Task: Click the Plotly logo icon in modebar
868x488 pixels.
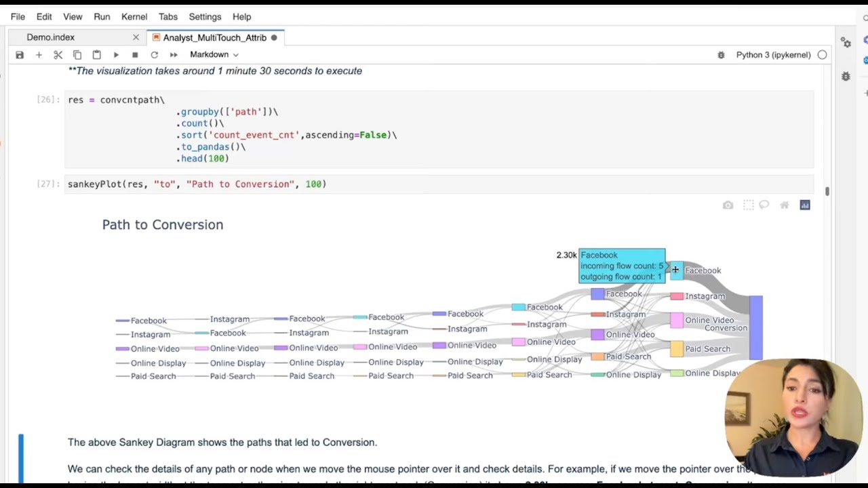Action: click(x=805, y=205)
